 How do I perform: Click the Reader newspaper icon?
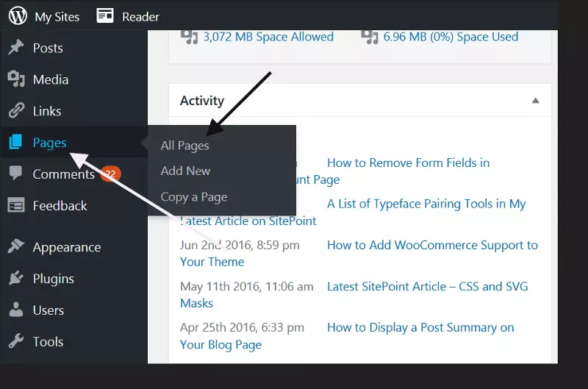pos(105,15)
